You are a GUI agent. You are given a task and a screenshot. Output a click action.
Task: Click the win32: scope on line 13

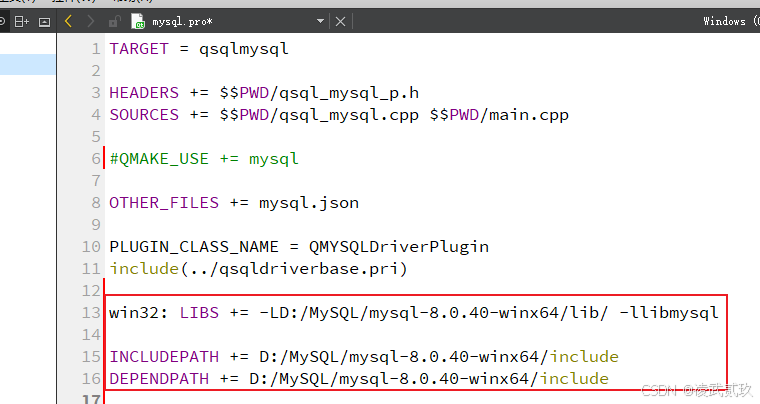139,313
